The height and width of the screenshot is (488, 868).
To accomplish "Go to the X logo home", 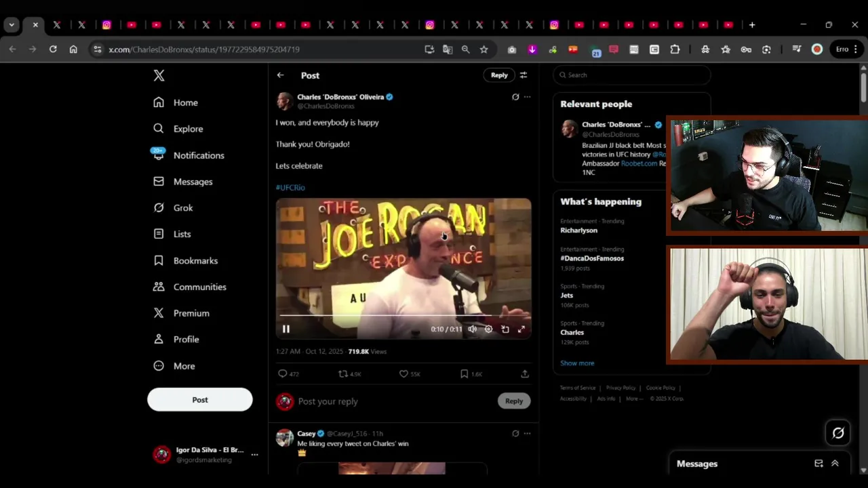I will 159,75.
